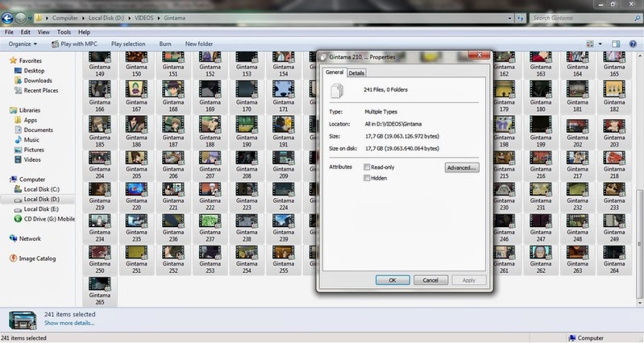Expand the address bar history dropdown
This screenshot has width=644, height=343.
(509, 18)
